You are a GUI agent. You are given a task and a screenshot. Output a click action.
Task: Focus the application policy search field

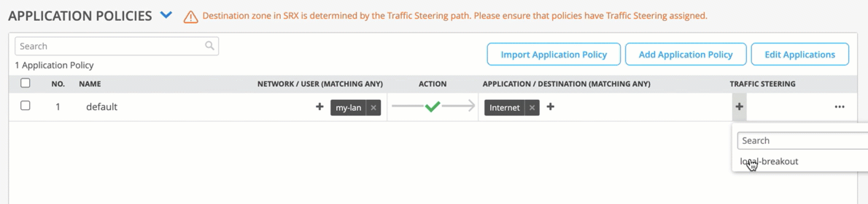pyautogui.click(x=109, y=46)
